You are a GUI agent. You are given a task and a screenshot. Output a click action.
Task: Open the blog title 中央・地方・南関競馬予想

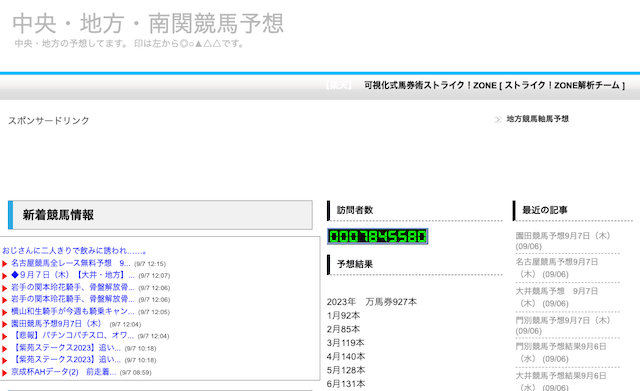pyautogui.click(x=148, y=23)
